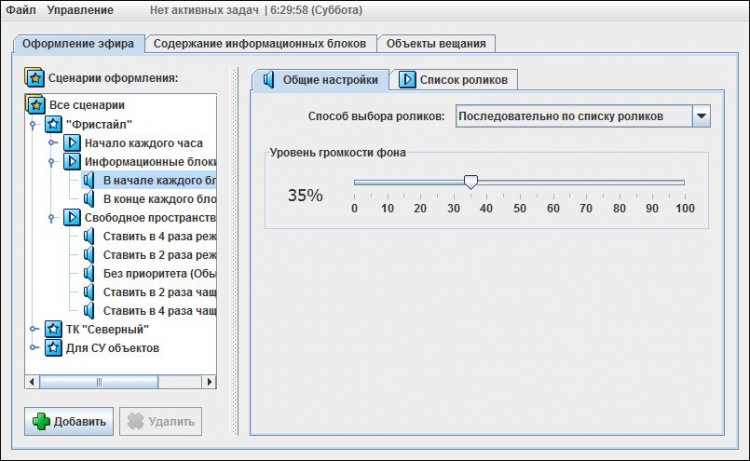Select the Список роликов tab
The width and height of the screenshot is (750, 461).
coord(453,79)
